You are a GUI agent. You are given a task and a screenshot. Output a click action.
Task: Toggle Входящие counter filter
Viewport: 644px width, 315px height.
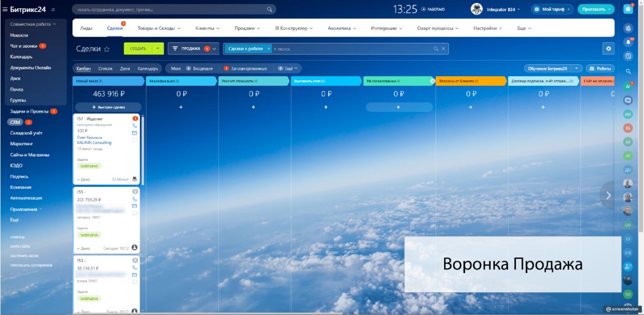[199, 69]
